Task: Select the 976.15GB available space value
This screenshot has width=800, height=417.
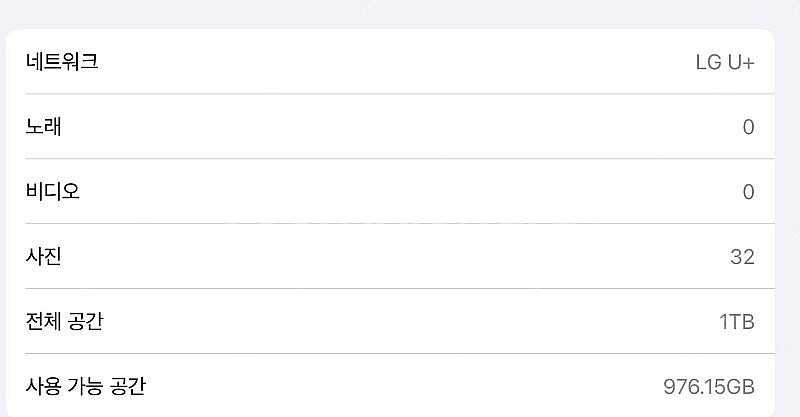Action: (x=709, y=387)
